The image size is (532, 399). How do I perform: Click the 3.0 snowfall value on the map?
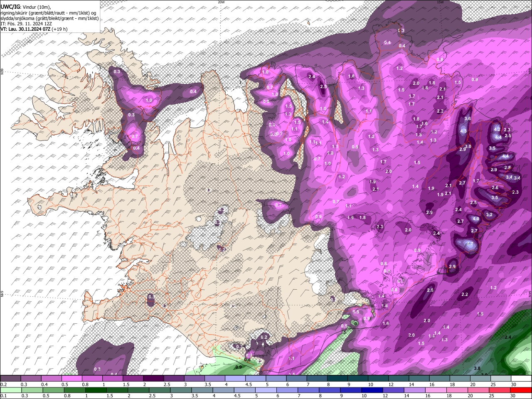point(468,147)
